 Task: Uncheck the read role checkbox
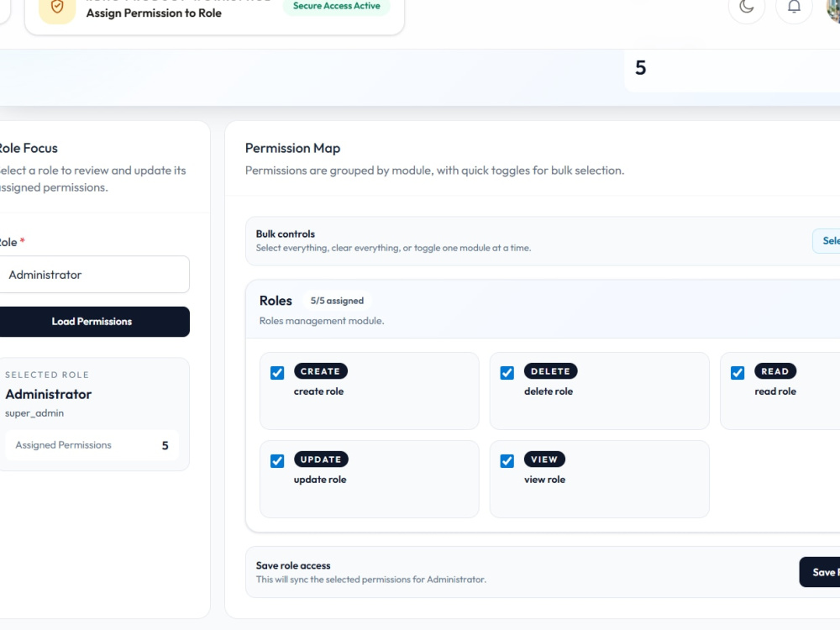738,373
